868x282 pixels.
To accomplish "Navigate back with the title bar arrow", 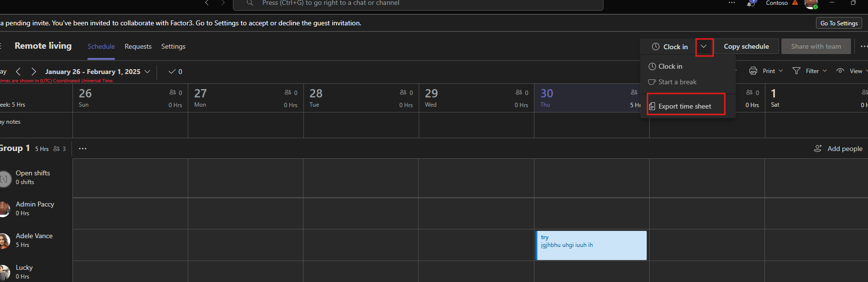I will tap(207, 3).
